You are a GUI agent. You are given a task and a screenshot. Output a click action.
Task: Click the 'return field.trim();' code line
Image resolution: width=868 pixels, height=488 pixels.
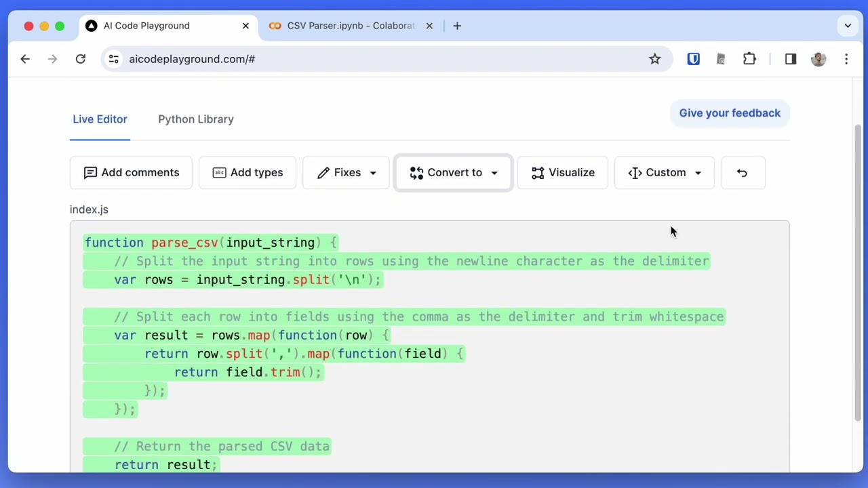coord(248,372)
